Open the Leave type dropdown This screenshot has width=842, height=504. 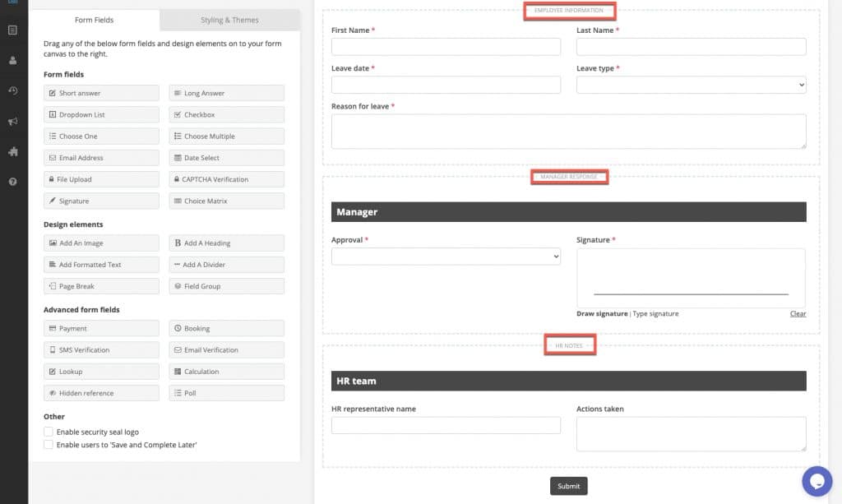click(691, 85)
